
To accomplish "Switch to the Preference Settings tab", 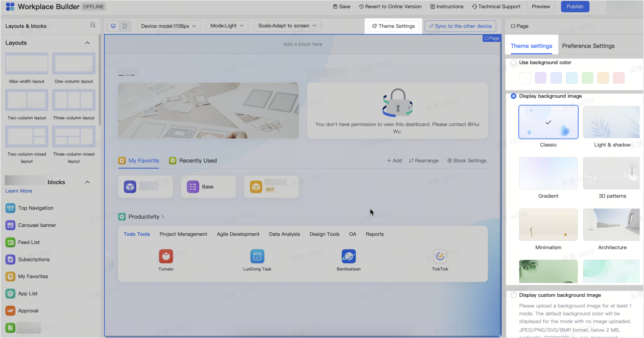I will (x=588, y=46).
